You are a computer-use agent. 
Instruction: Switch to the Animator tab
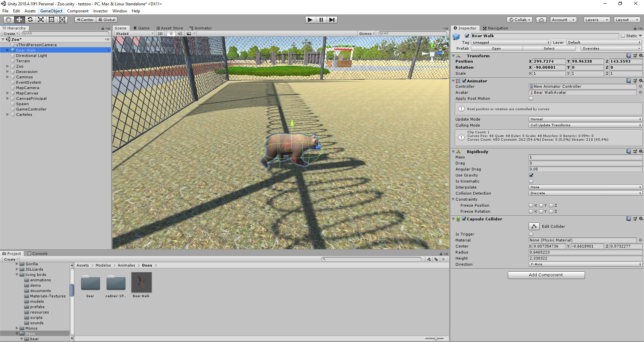tap(201, 28)
